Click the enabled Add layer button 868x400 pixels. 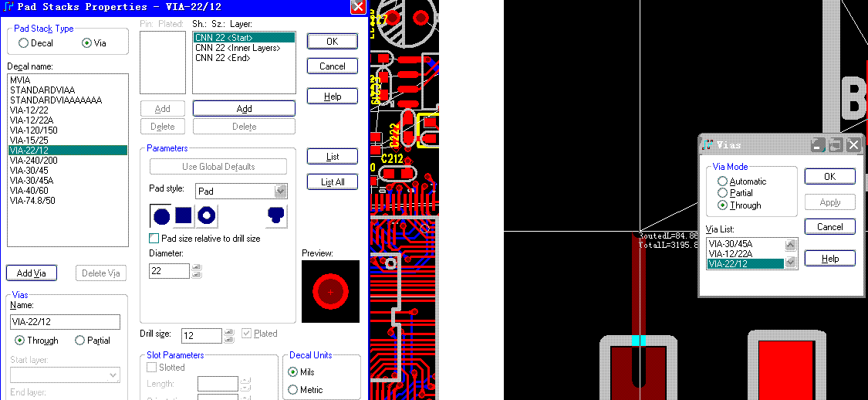244,109
